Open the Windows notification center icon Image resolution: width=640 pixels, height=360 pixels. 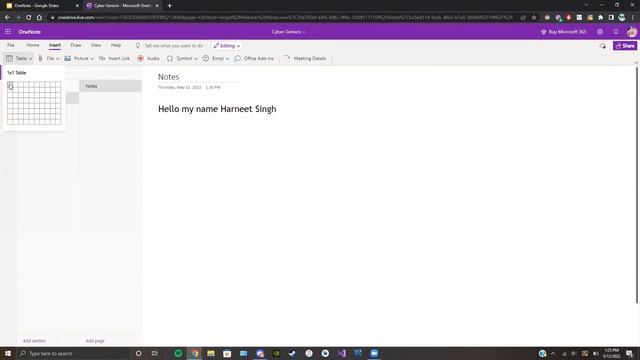coord(629,353)
